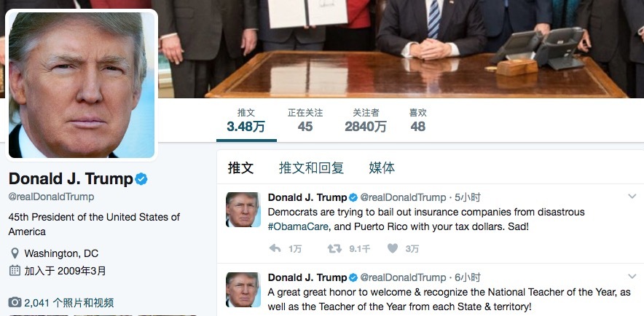644x316 pixels.
Task: Like the ObamaCare tweet heart icon
Action: 393,248
